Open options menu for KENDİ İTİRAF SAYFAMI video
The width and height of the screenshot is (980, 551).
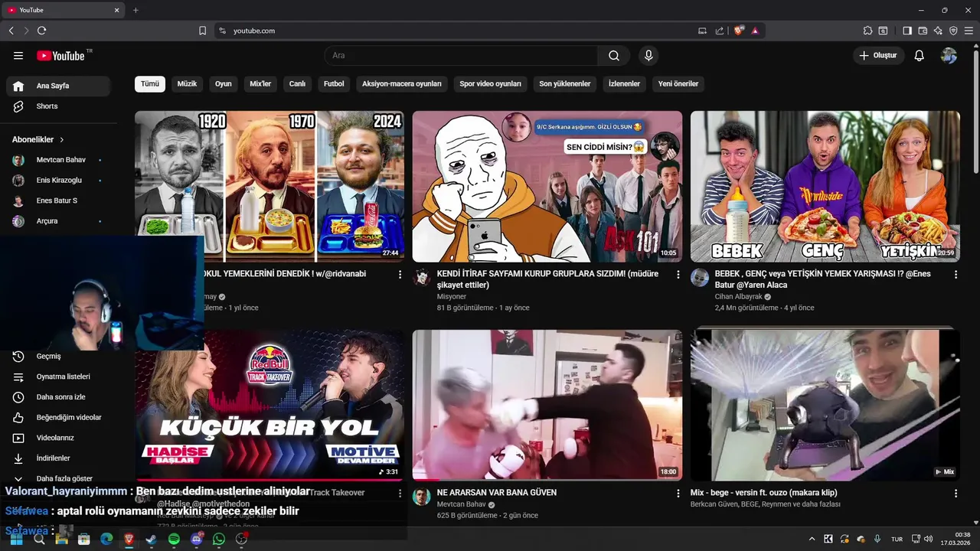point(678,274)
